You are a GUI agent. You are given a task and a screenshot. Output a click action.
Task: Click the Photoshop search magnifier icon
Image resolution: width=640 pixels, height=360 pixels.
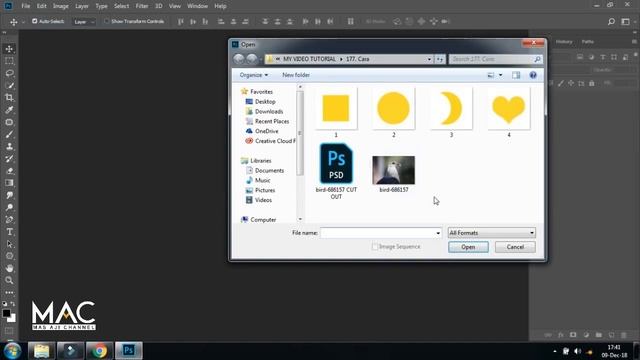[x=611, y=21]
